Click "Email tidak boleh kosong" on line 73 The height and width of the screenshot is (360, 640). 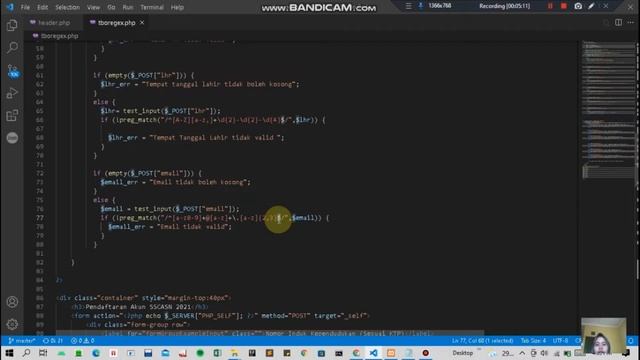pyautogui.click(x=200, y=182)
